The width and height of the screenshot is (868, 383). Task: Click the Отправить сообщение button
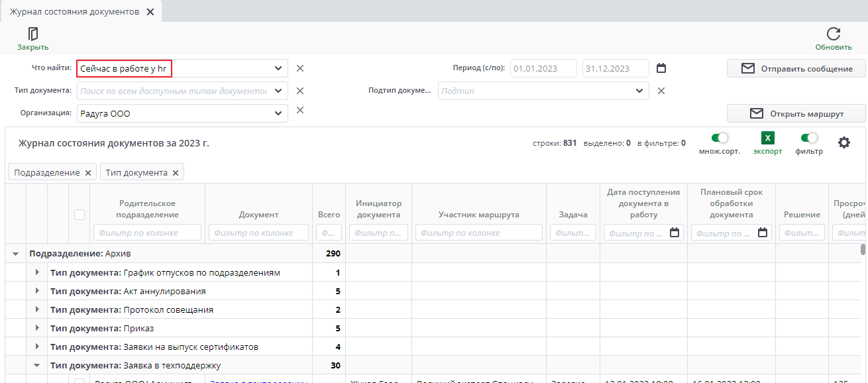coord(796,68)
